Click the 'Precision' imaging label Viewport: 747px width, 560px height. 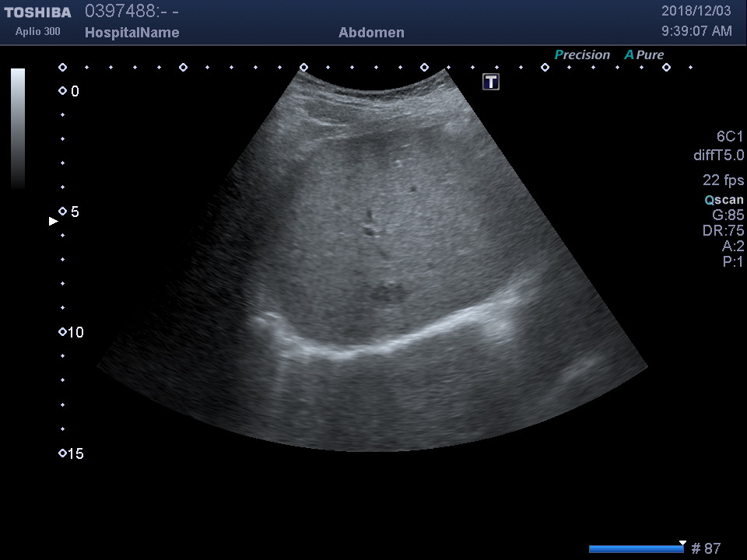tap(582, 54)
